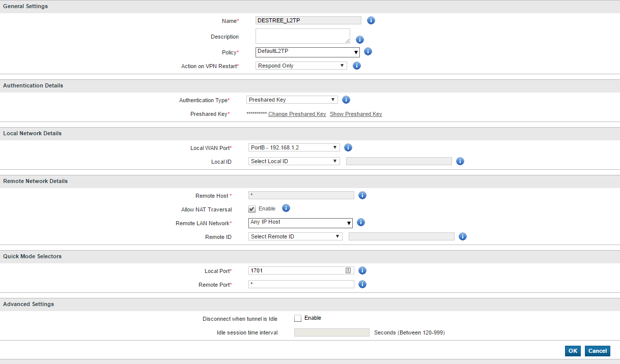The width and height of the screenshot is (620, 364).
Task: Click the Local Network Details section header
Action: [x=310, y=133]
